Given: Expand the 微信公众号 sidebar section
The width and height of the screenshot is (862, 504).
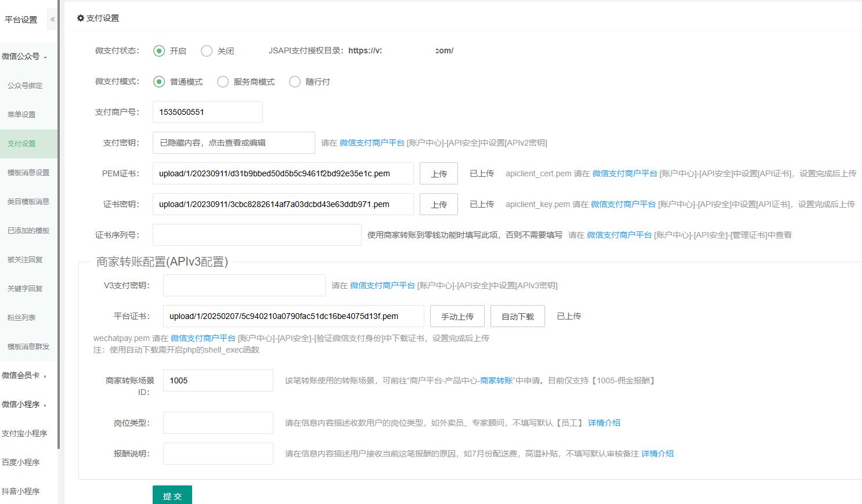Looking at the screenshot, I should 24,56.
